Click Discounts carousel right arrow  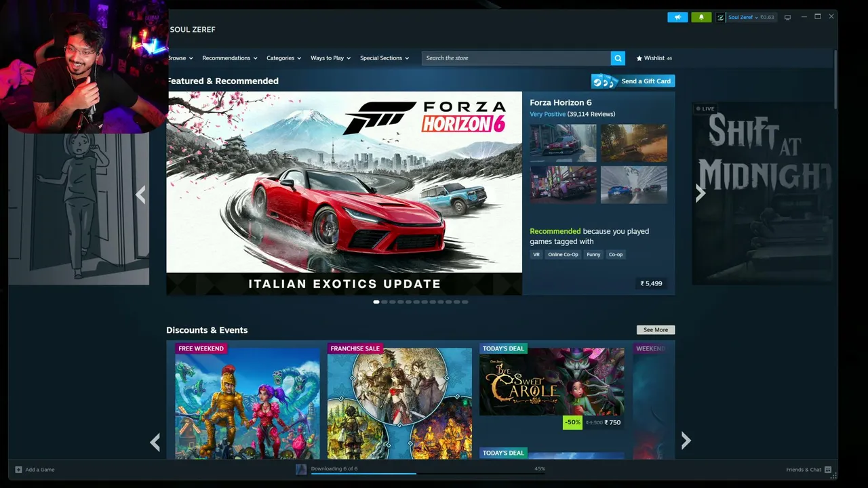pyautogui.click(x=686, y=441)
